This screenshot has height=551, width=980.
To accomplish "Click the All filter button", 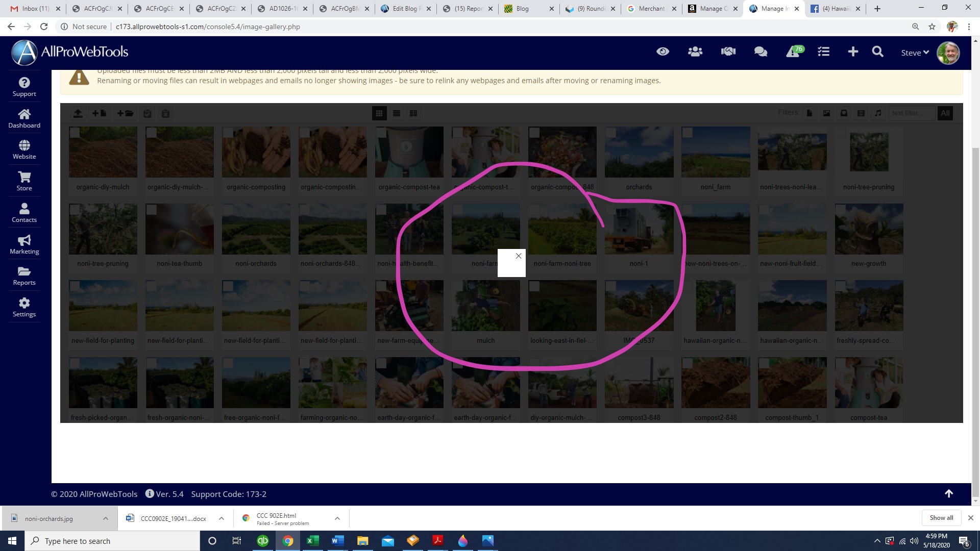I will coord(945,113).
